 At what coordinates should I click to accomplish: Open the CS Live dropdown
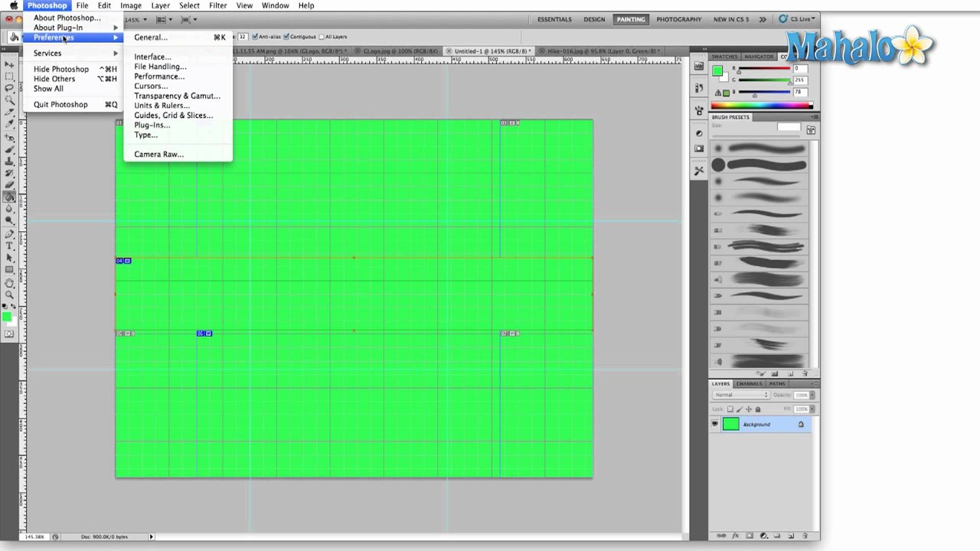(x=799, y=19)
